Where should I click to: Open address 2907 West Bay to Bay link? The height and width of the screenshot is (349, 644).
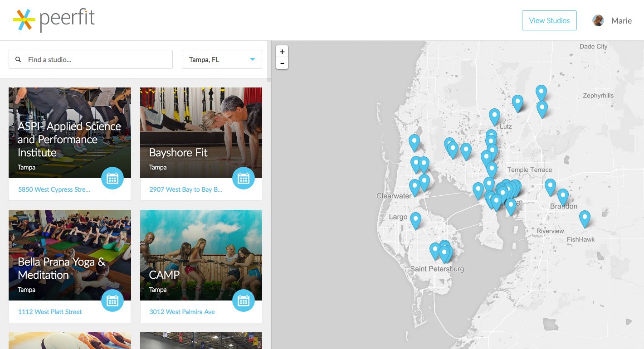tap(185, 189)
